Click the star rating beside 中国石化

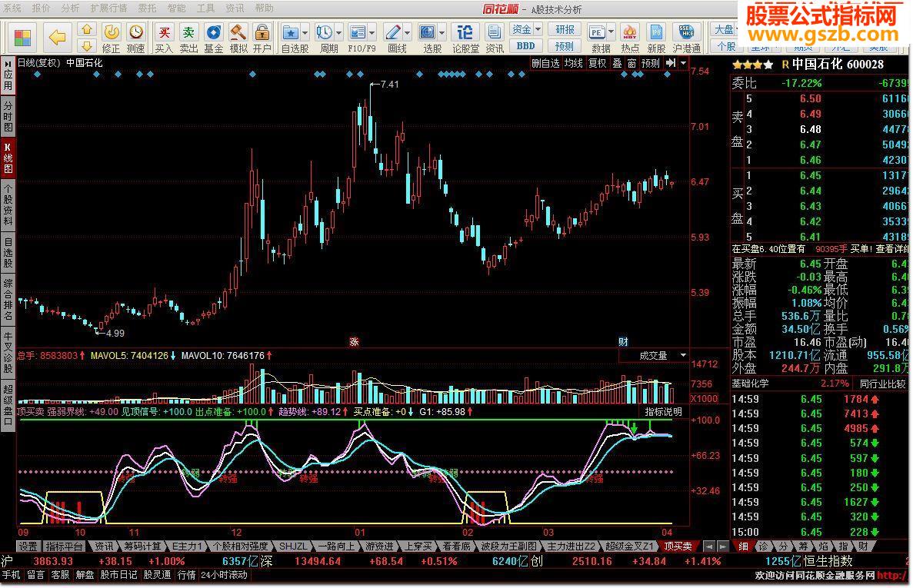click(x=752, y=65)
